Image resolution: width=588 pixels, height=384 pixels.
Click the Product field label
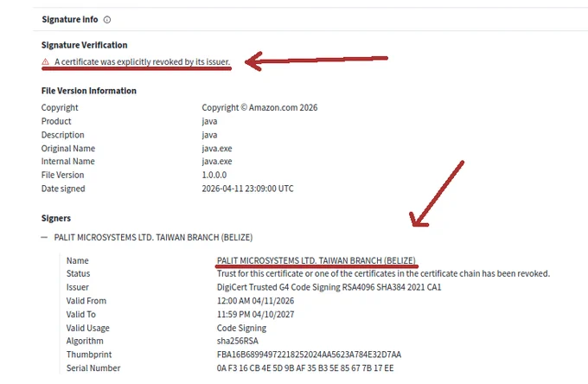click(x=56, y=121)
